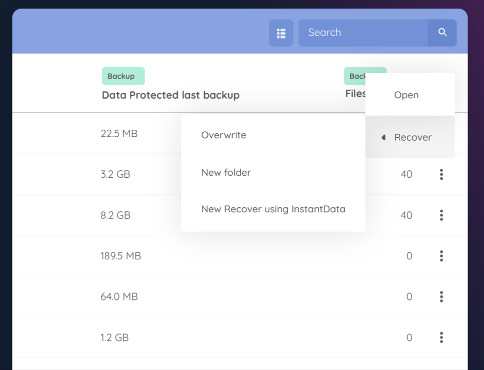Click the Data Protected last backup column header
Image resolution: width=484 pixels, height=370 pixels.
[x=171, y=95]
